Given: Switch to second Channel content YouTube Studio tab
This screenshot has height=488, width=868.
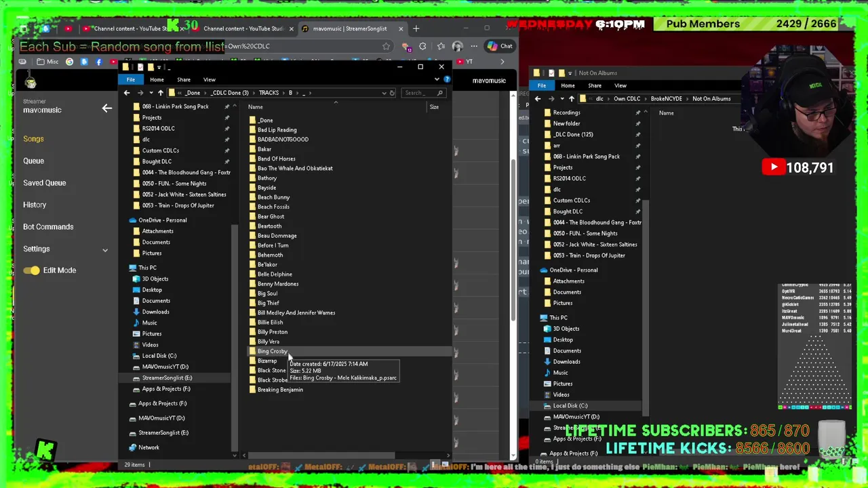Looking at the screenshot, I should (243, 28).
